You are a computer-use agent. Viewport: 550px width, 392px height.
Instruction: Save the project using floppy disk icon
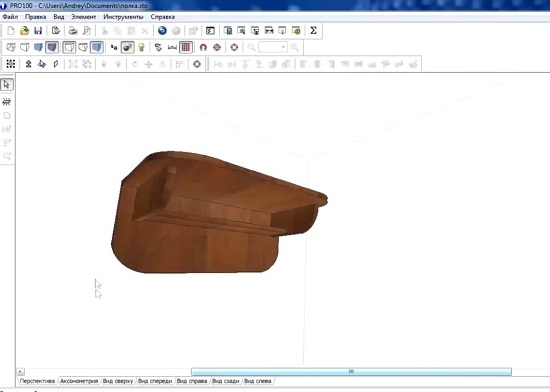(x=38, y=31)
